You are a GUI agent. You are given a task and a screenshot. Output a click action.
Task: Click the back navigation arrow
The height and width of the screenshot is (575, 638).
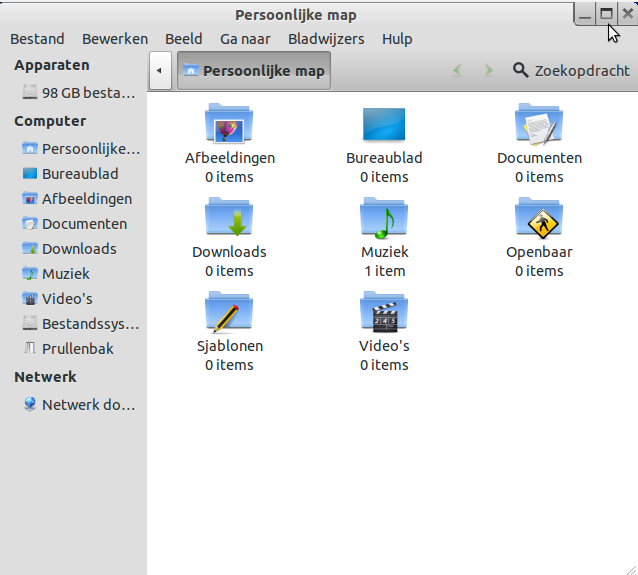(457, 71)
